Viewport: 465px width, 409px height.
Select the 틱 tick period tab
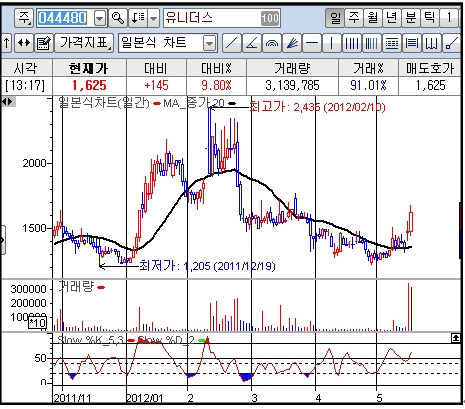coord(429,18)
